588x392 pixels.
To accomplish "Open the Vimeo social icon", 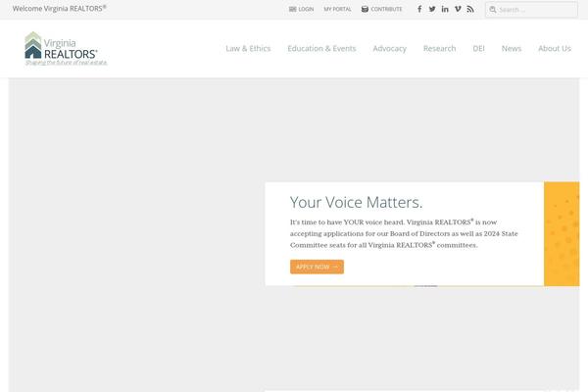I will tap(458, 9).
